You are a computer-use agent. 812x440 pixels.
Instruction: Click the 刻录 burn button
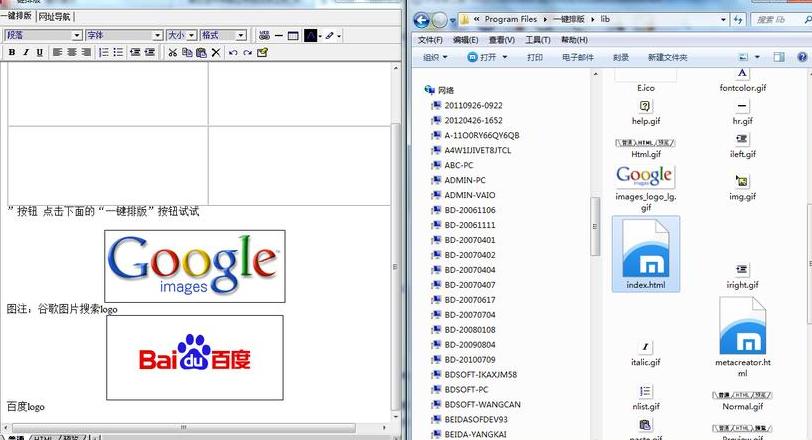(x=620, y=57)
